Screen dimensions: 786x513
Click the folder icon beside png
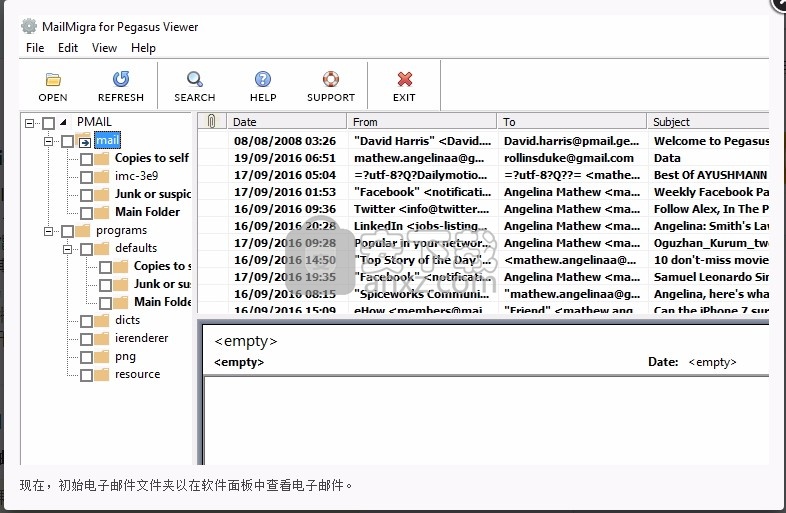point(102,357)
